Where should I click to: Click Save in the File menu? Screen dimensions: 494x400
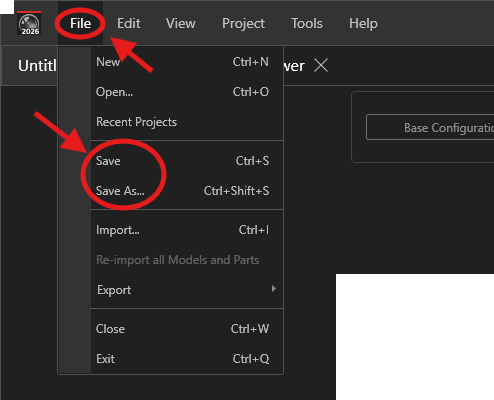pos(187,161)
